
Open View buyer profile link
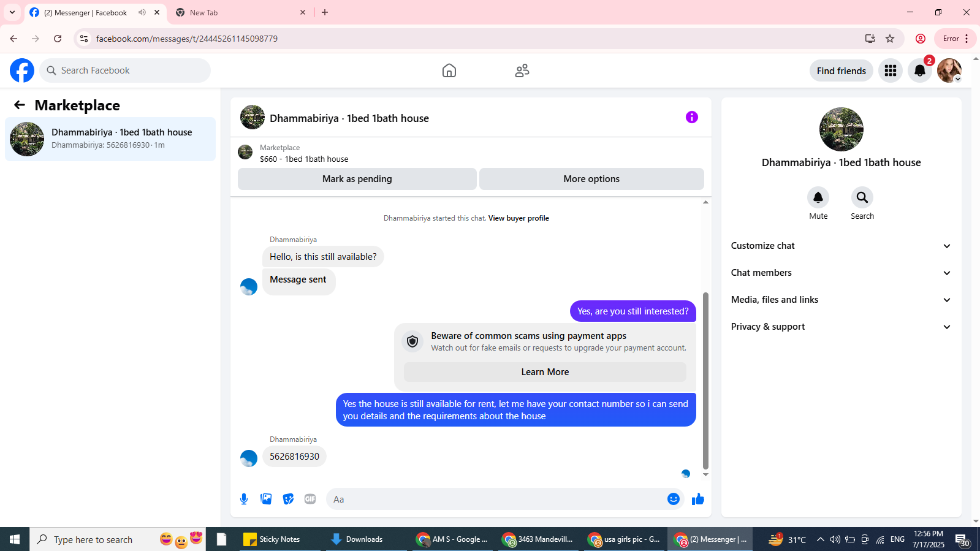[518, 218]
